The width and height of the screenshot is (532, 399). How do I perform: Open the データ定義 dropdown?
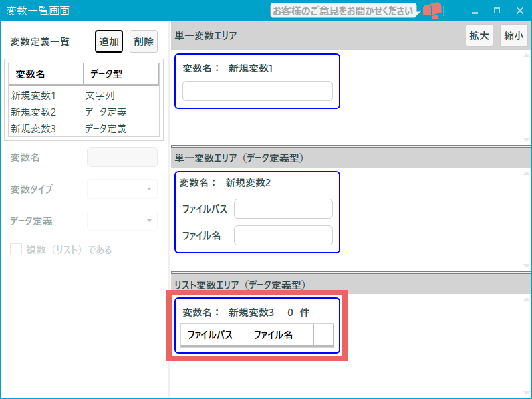(122, 221)
